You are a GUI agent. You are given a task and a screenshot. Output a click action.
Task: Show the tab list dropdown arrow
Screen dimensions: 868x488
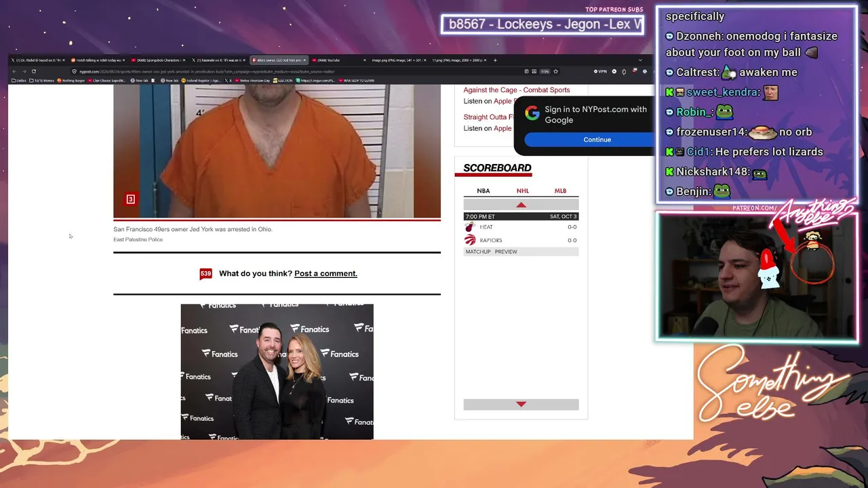(x=640, y=60)
